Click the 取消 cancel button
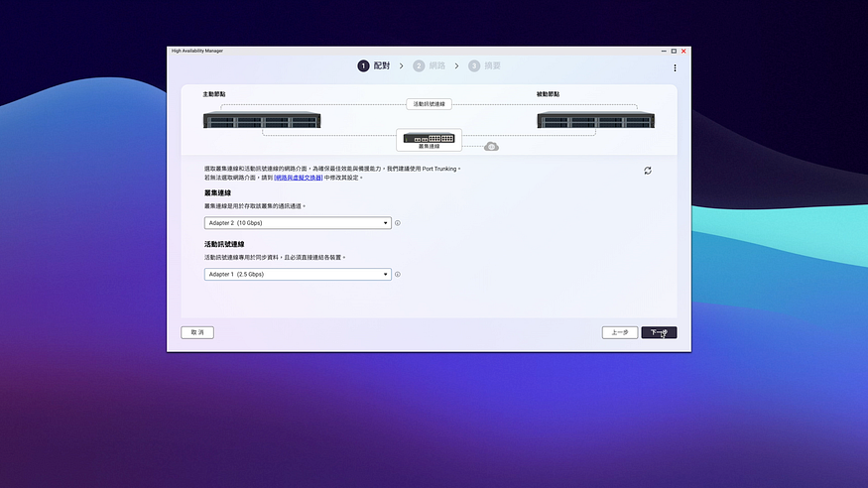 point(197,332)
